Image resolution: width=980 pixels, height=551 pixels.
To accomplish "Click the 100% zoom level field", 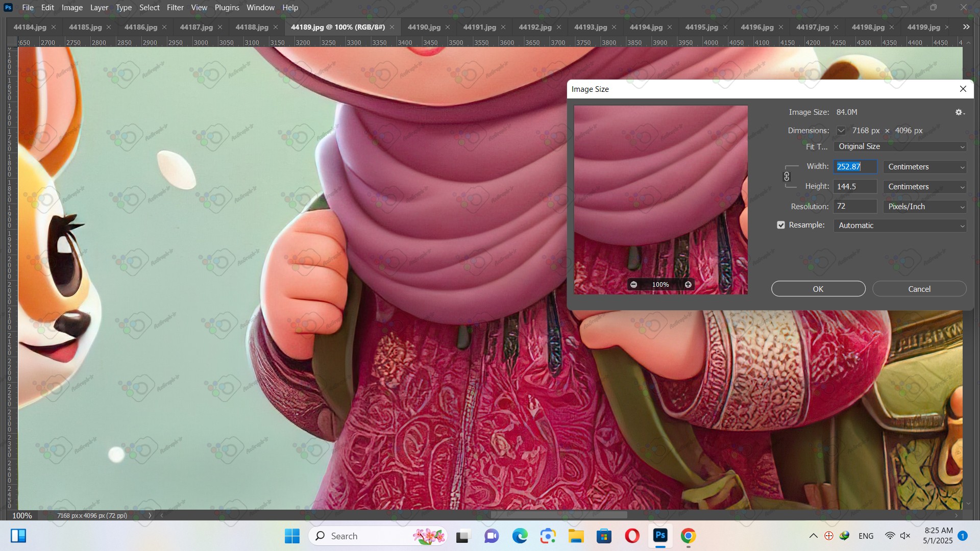I will (x=22, y=515).
